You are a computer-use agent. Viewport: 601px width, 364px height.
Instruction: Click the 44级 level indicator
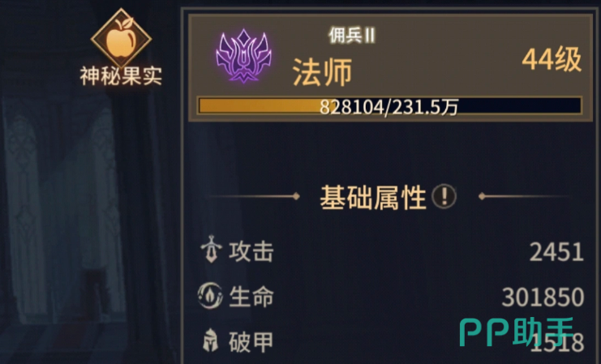(x=552, y=59)
